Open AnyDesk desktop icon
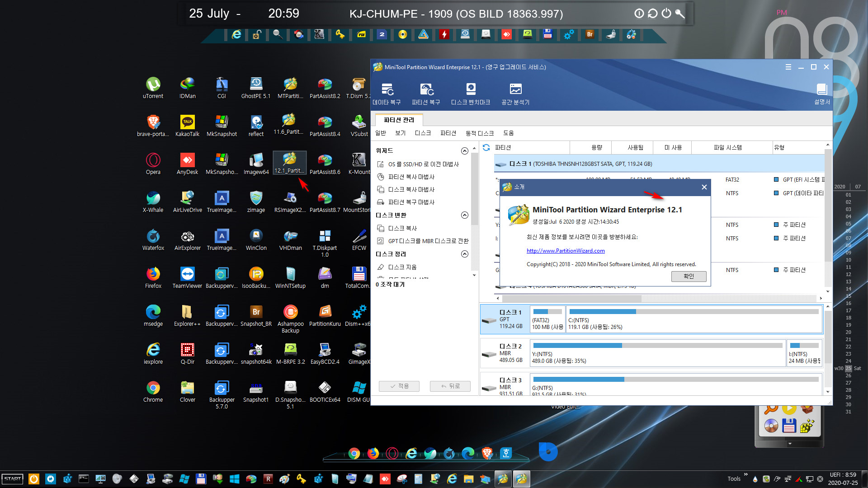 tap(188, 164)
